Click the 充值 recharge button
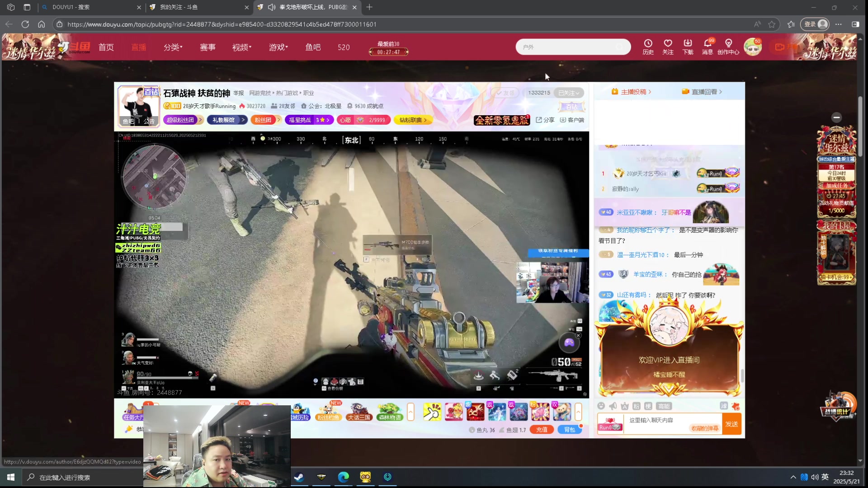Viewport: 868px width, 488px height. [542, 430]
